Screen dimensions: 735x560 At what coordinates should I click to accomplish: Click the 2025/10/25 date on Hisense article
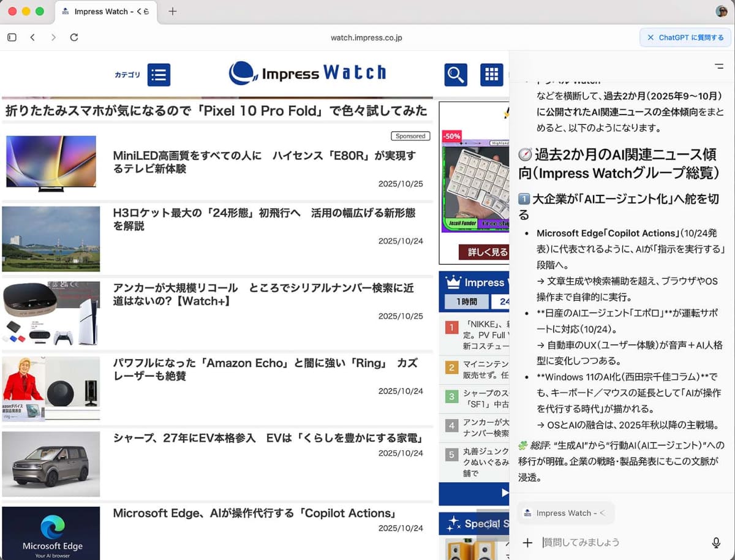click(x=401, y=184)
